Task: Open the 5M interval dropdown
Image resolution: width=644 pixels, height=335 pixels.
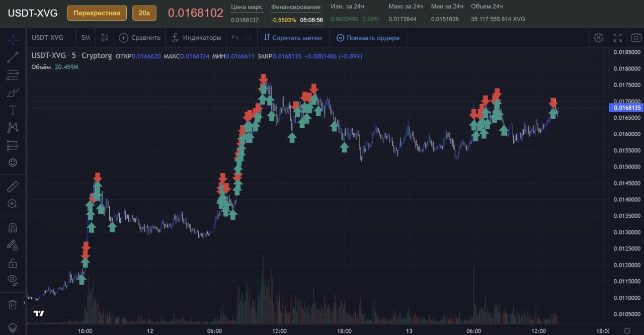Action: [86, 38]
